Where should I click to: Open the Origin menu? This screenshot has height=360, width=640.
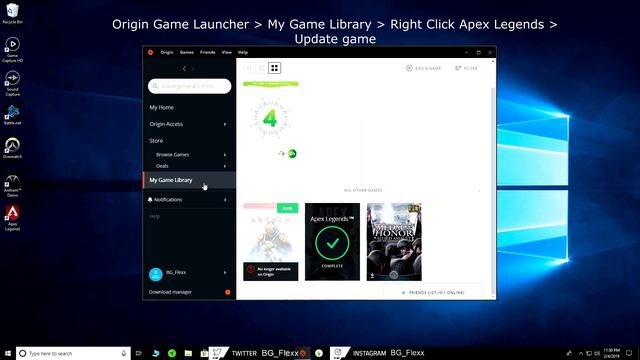[x=167, y=52]
